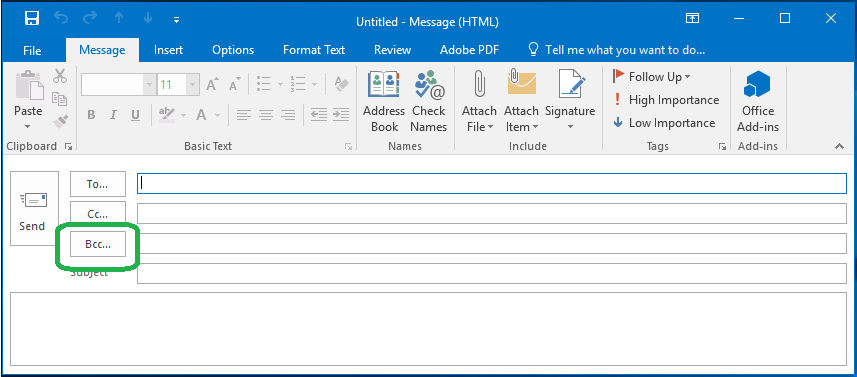Click the Bcc... button
857x377 pixels.
click(x=98, y=244)
